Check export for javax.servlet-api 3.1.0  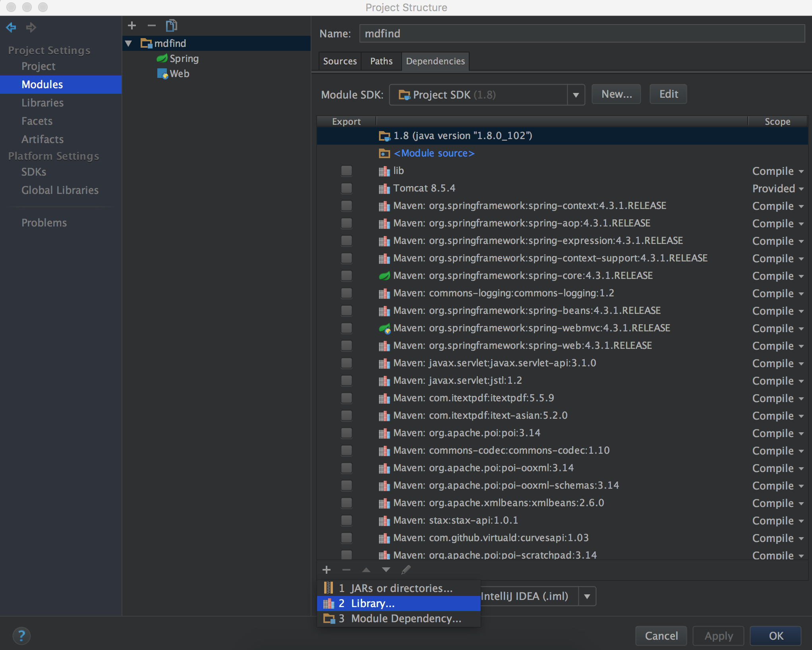click(346, 363)
